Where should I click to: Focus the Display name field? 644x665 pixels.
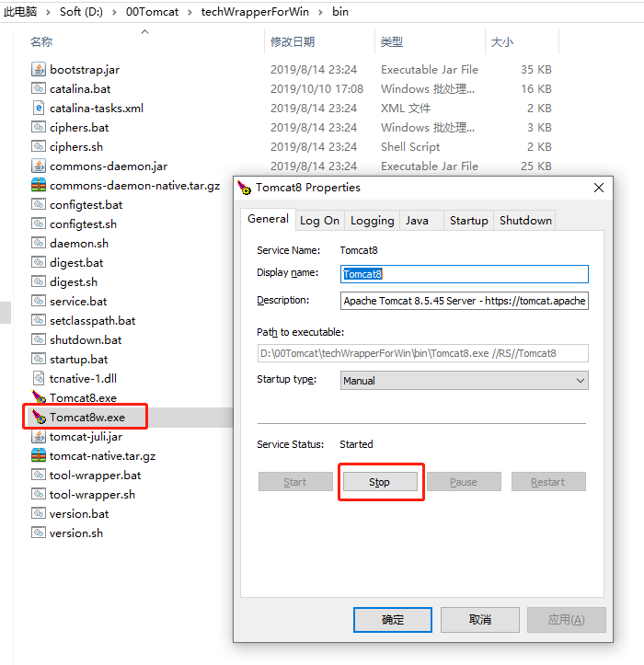pos(464,274)
